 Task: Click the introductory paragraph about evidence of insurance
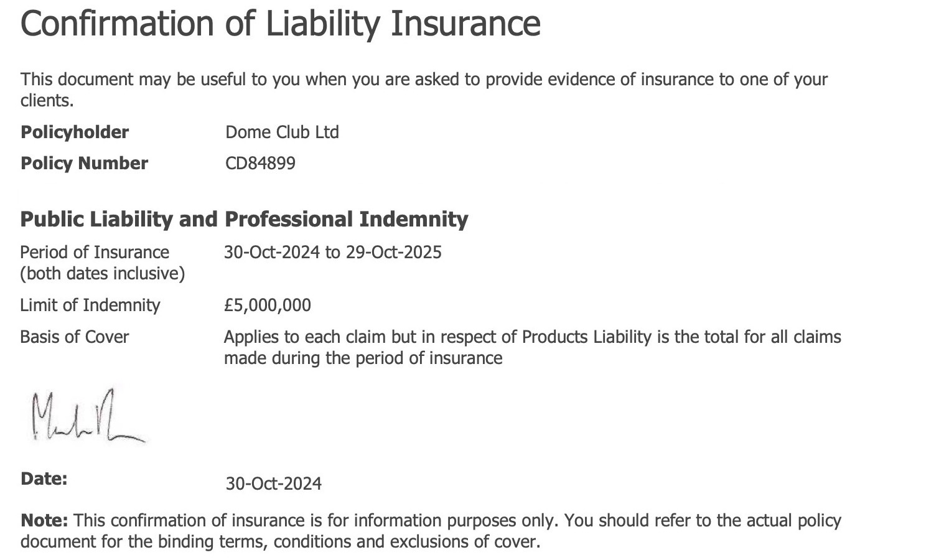[423, 80]
